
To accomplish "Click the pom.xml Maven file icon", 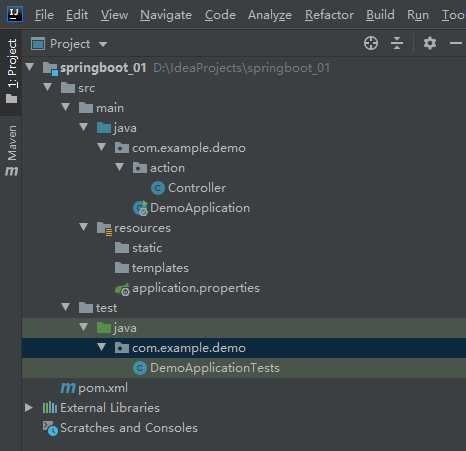I will tap(68, 388).
